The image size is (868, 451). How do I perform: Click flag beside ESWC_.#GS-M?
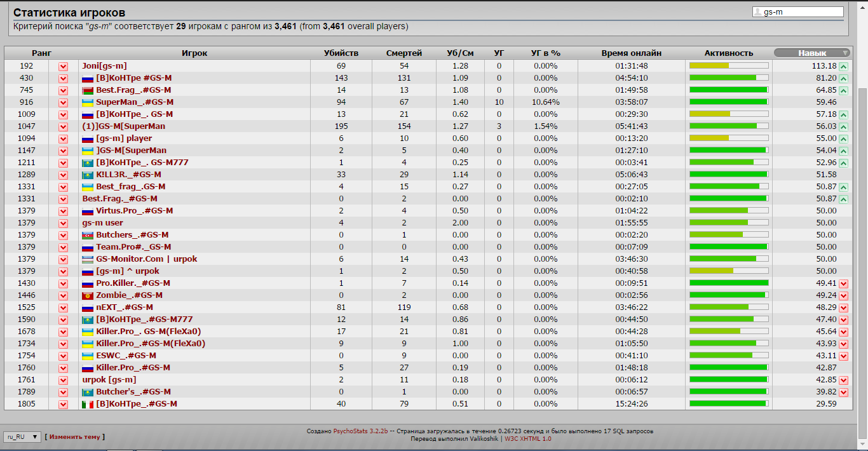pos(88,356)
